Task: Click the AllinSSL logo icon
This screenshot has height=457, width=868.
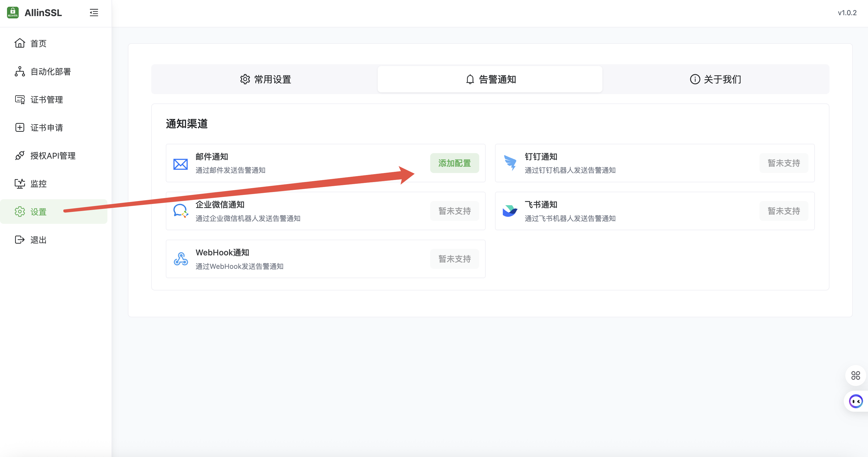Action: coord(13,13)
